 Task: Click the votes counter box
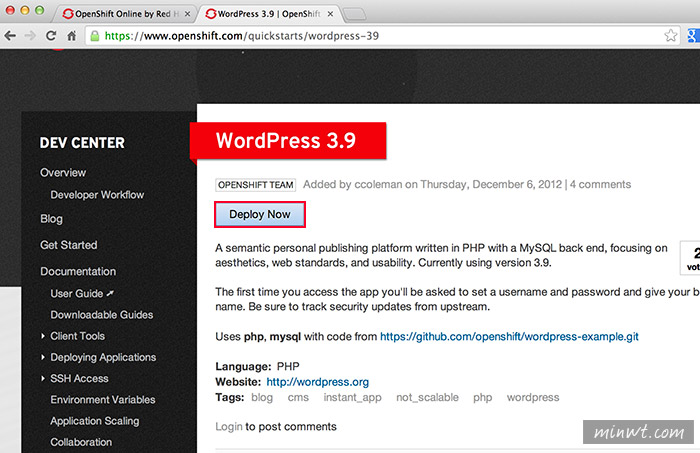(690, 258)
